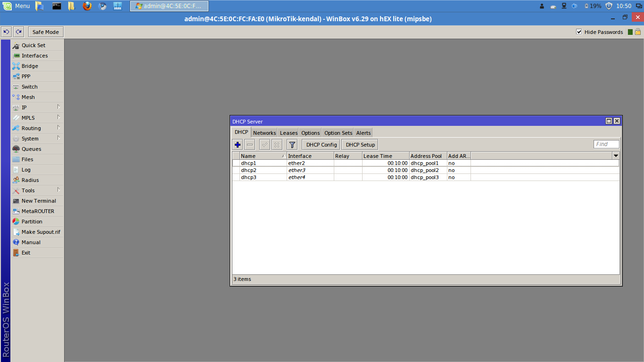Image resolution: width=644 pixels, height=362 pixels.
Task: Switch to the Networks tab
Action: point(264,133)
